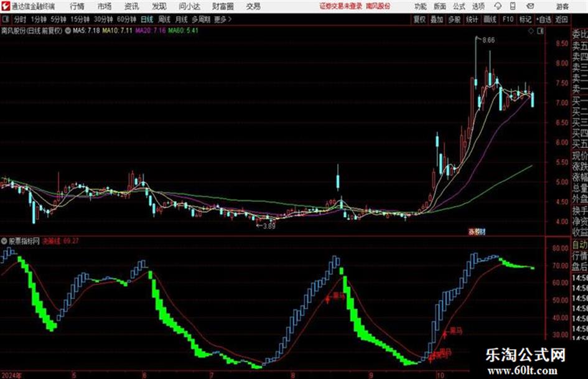Click the 游客 guest account label
Screen dimensions: 588x379
pyautogui.click(x=562, y=6)
